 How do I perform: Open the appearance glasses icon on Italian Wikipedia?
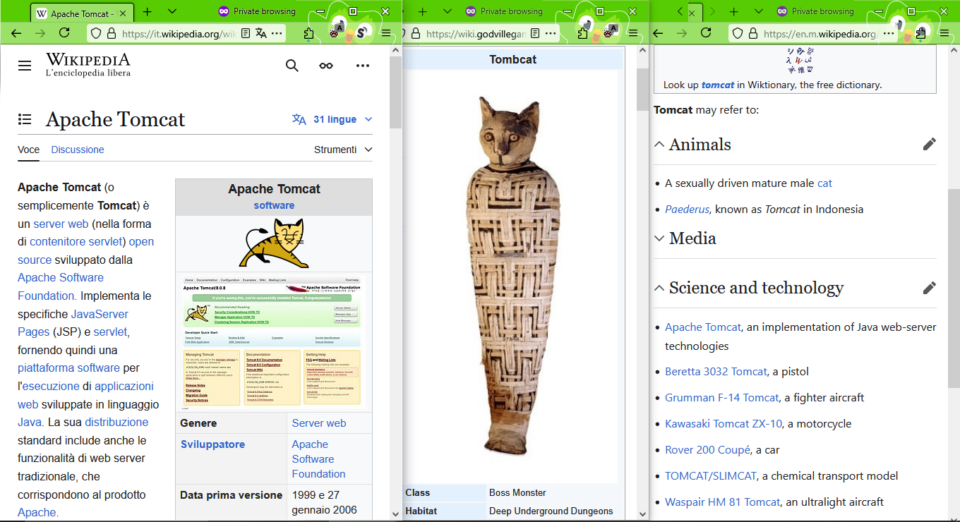(x=326, y=65)
